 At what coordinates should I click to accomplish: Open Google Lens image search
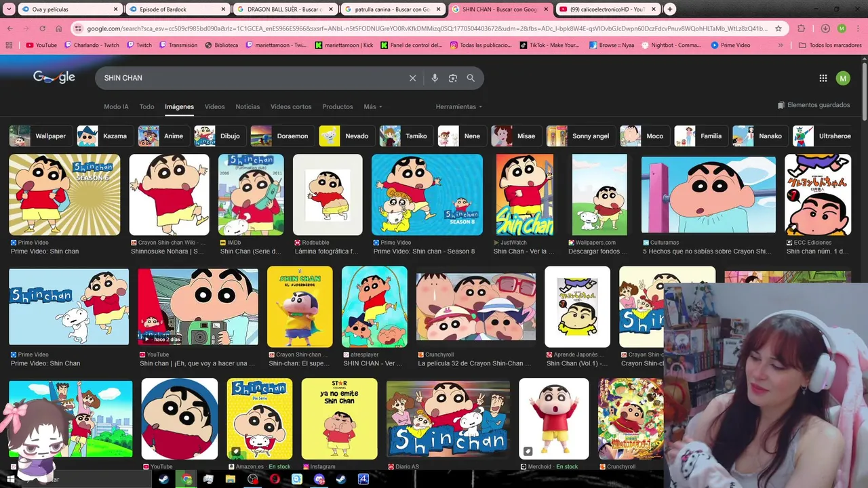click(453, 78)
